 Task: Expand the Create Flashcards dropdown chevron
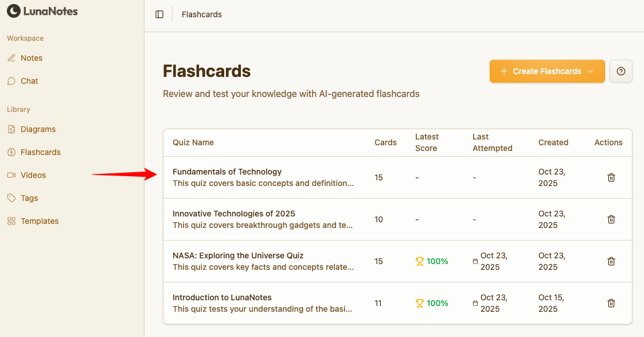pos(592,71)
